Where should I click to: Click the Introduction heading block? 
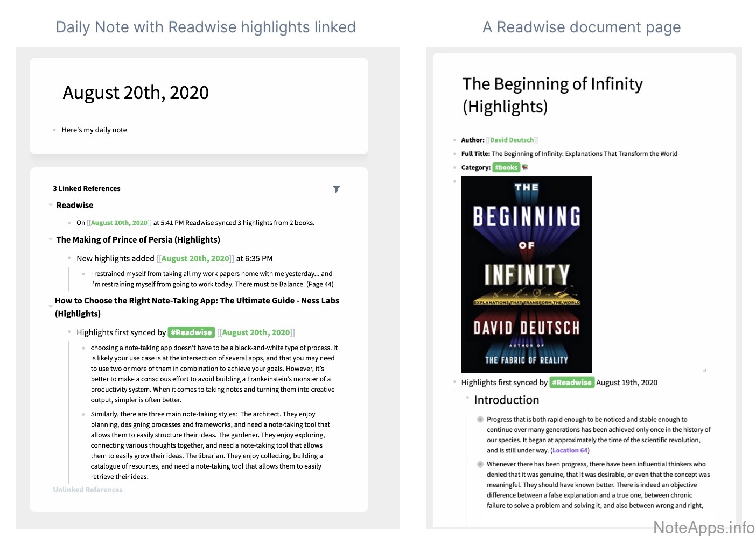(x=506, y=400)
